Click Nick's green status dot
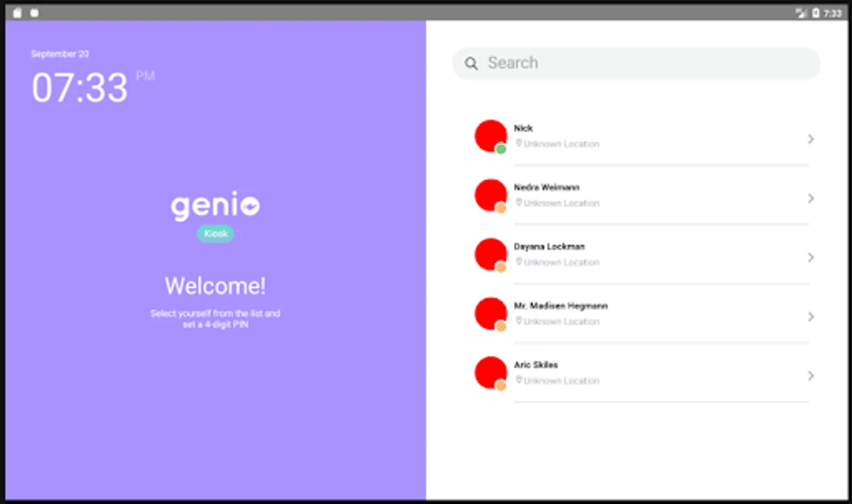 [x=501, y=149]
